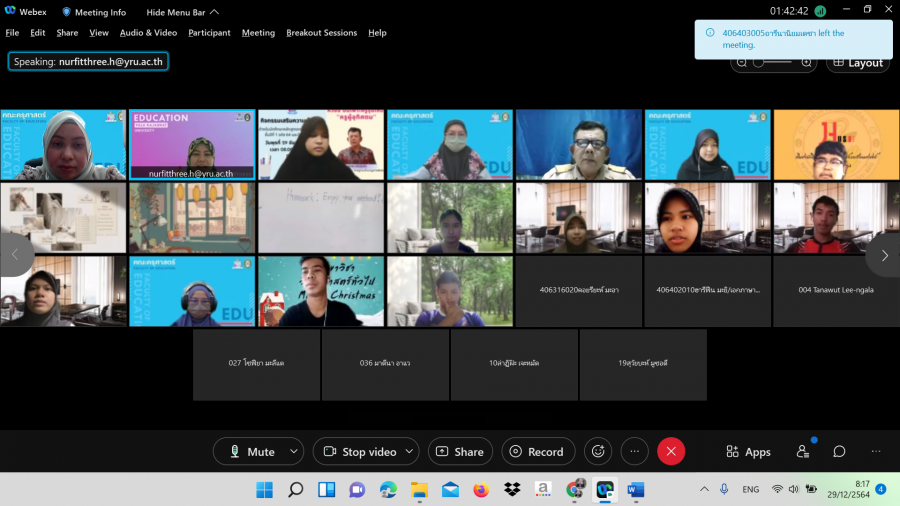Expand video options arrow beside Stop video

(x=408, y=452)
